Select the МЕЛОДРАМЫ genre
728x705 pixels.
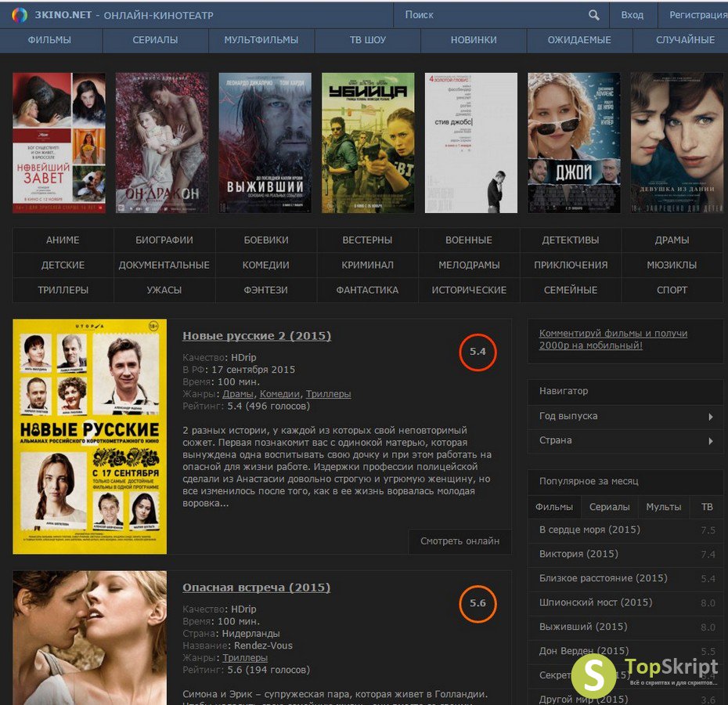pos(469,266)
